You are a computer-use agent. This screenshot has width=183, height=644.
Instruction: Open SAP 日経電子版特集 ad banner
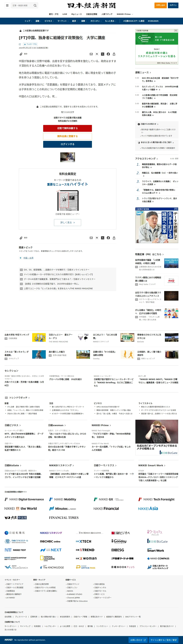tap(157, 225)
